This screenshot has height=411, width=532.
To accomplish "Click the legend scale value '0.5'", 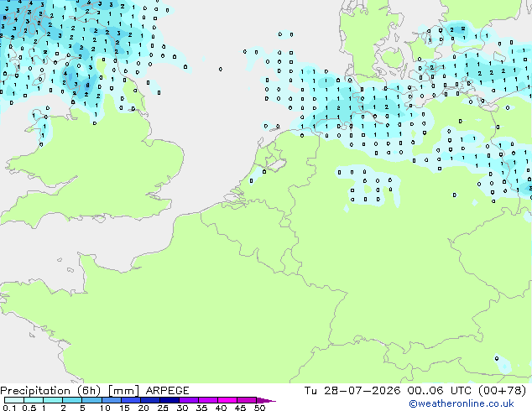I will (x=29, y=408).
